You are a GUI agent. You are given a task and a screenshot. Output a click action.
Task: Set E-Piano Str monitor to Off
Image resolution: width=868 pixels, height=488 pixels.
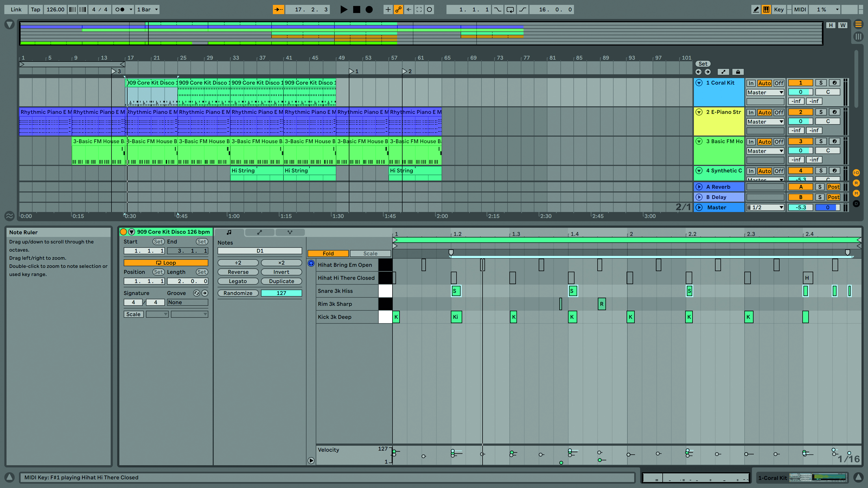779,113
